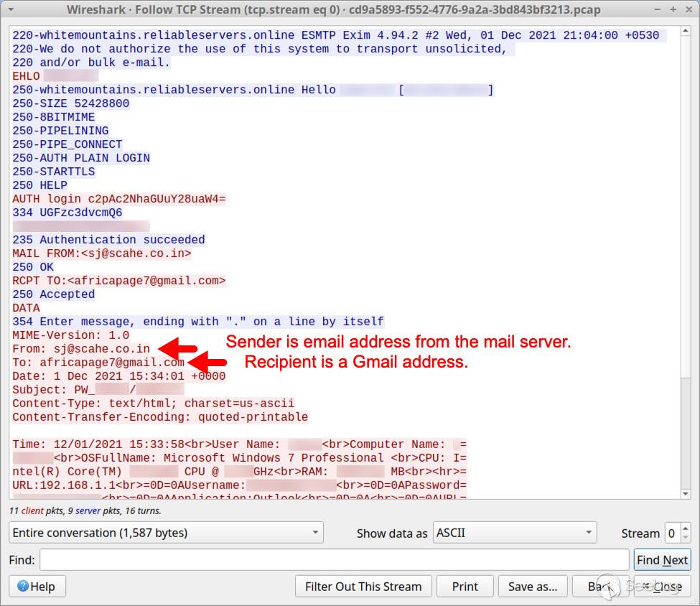Click the 'MAIL FROM:<sj@scahe.co.in>' line
This screenshot has height=606, width=700.
(102, 253)
